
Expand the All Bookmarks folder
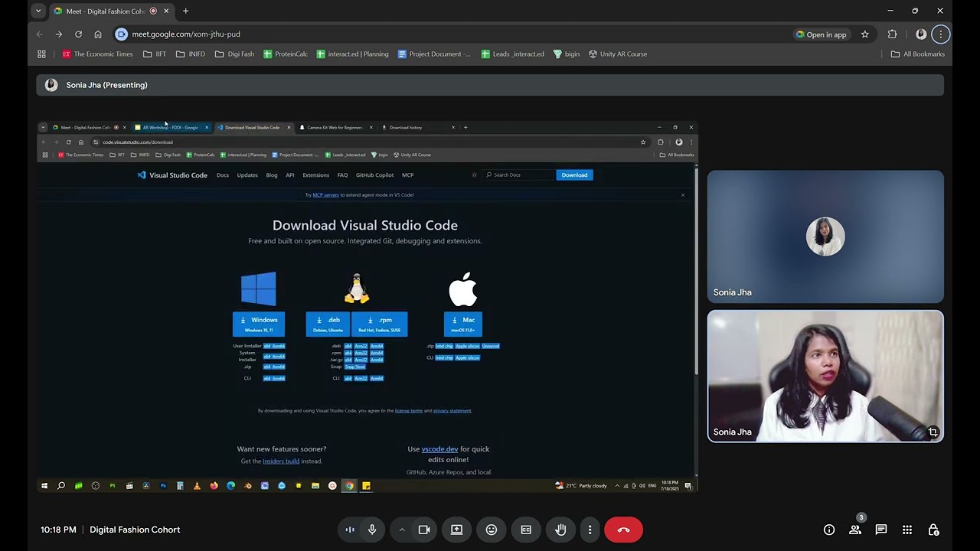917,54
